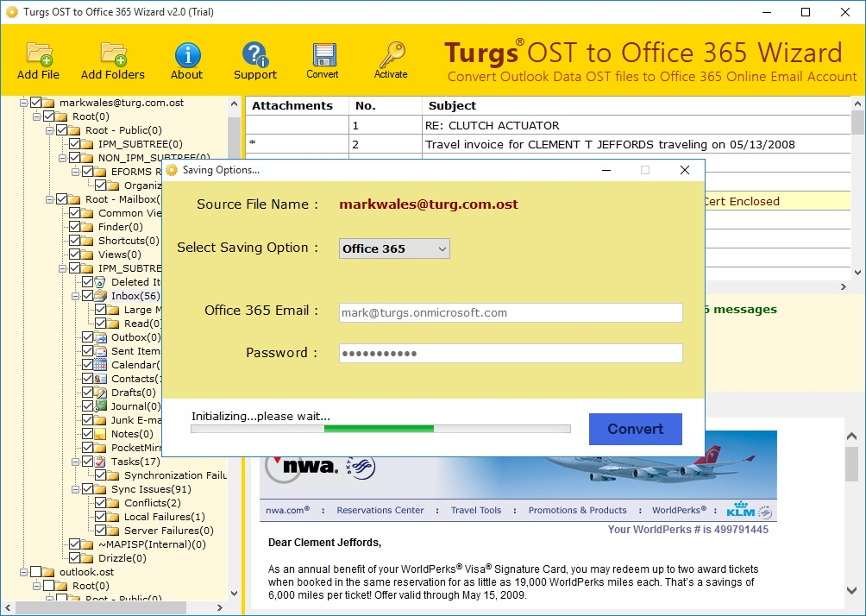Viewport: 866px width, 616px height.
Task: Select the Tasks clipboard icon
Action: coord(101,462)
